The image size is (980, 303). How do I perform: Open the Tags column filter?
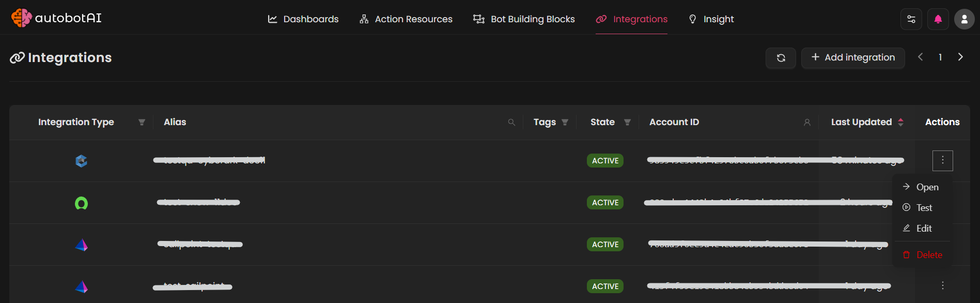(565, 123)
